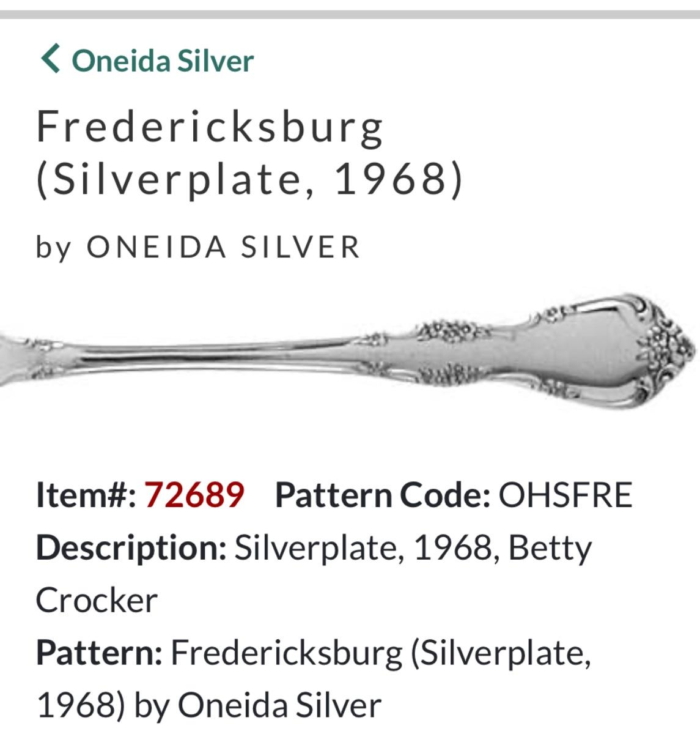Viewport: 700px width, 734px height.
Task: Select the OHSFRE pattern code value
Action: pos(565,495)
